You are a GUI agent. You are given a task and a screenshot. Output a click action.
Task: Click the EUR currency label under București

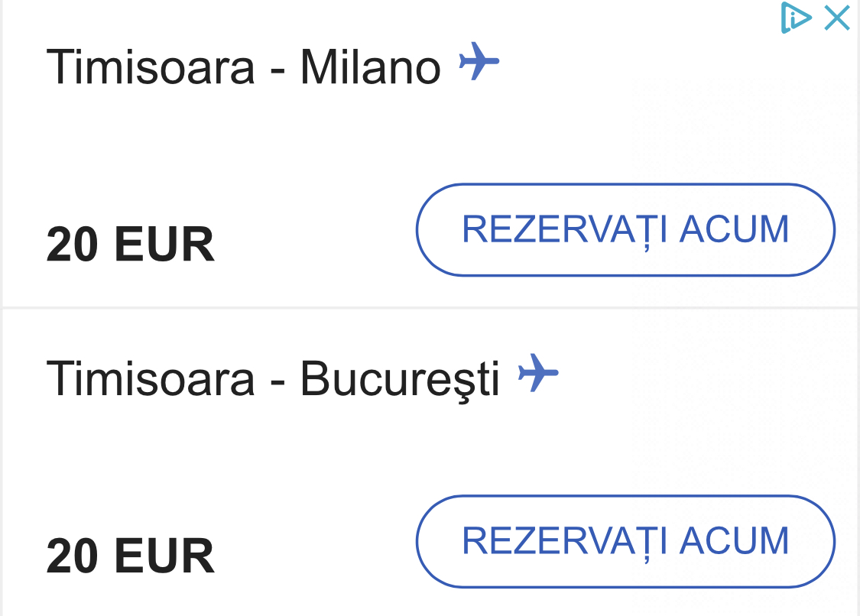click(x=164, y=556)
